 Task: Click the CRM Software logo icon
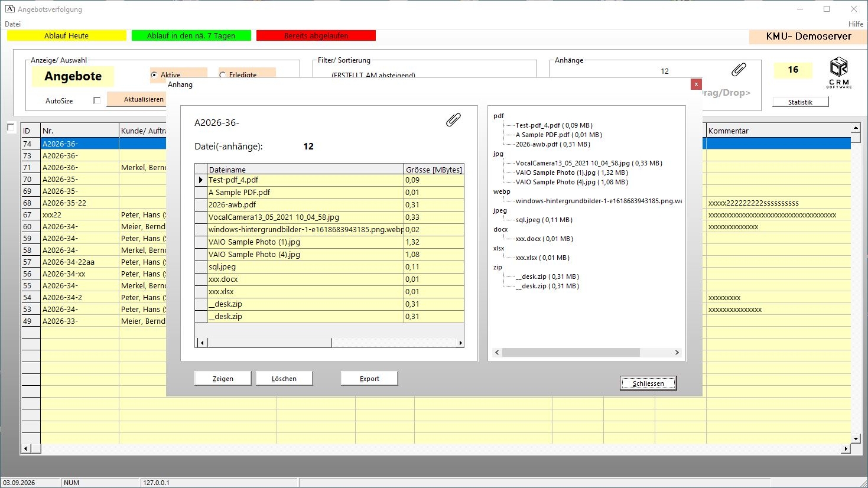[838, 73]
